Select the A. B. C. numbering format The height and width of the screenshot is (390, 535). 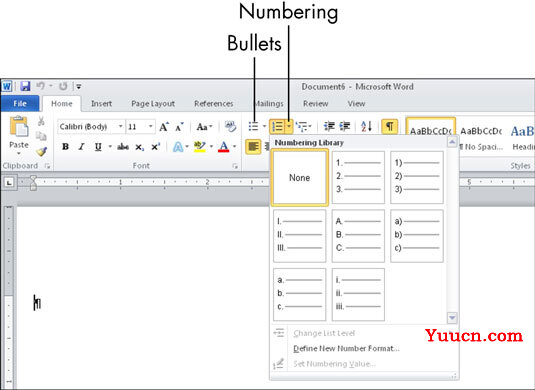[358, 236]
